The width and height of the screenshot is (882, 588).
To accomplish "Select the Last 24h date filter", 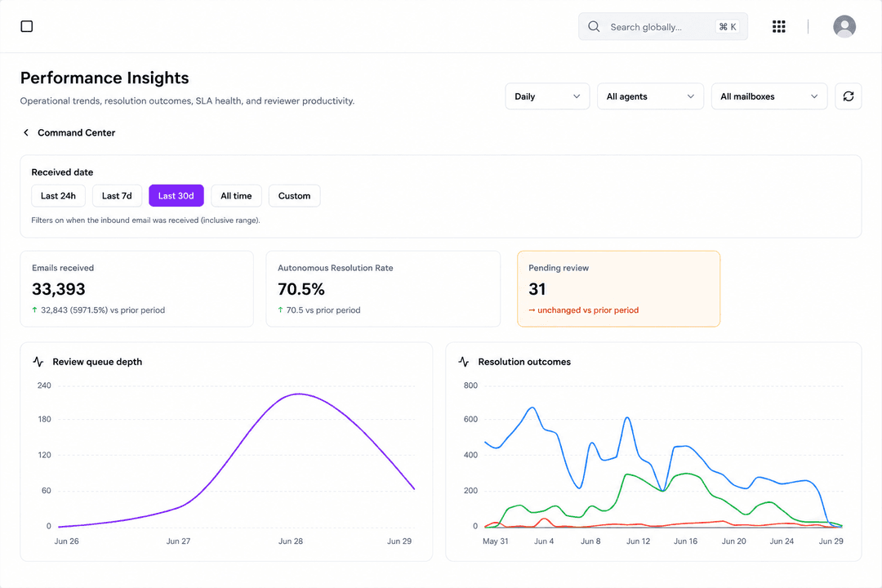I will (58, 196).
